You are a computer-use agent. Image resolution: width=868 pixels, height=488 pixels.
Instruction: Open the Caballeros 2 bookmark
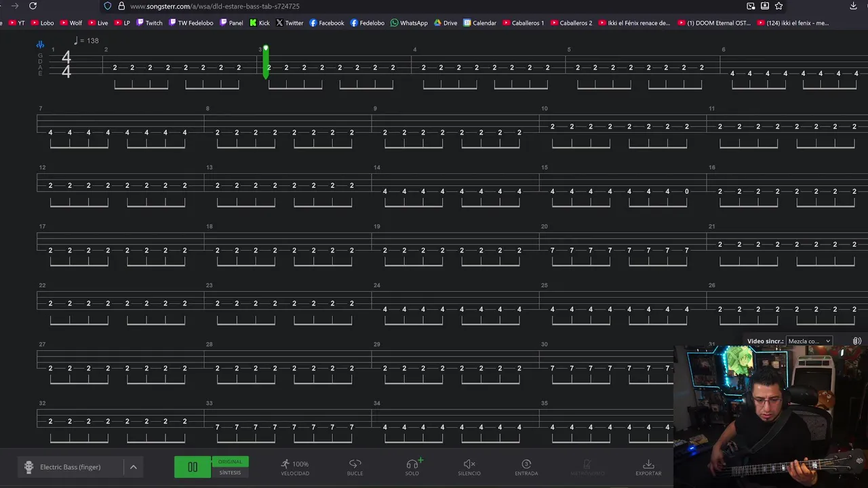click(571, 23)
